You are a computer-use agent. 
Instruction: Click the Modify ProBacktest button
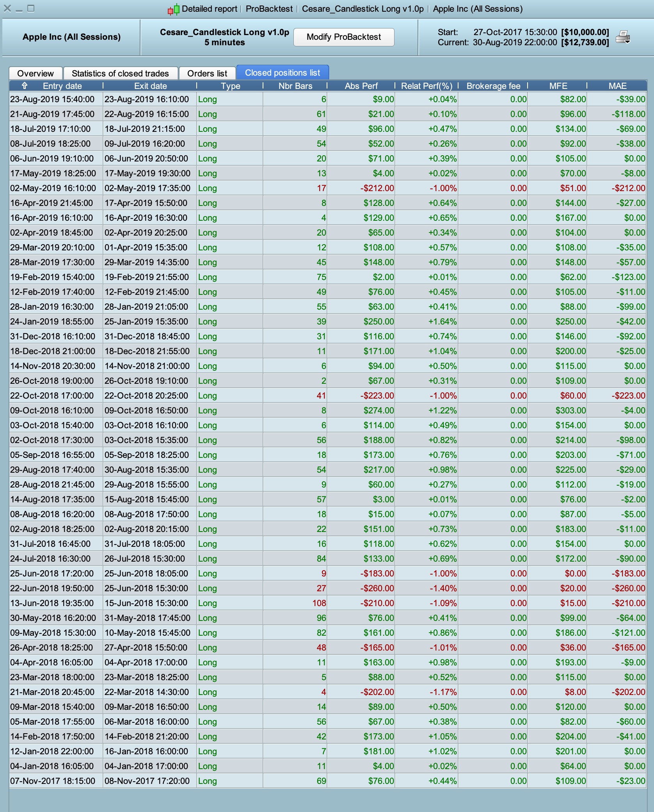tap(344, 37)
